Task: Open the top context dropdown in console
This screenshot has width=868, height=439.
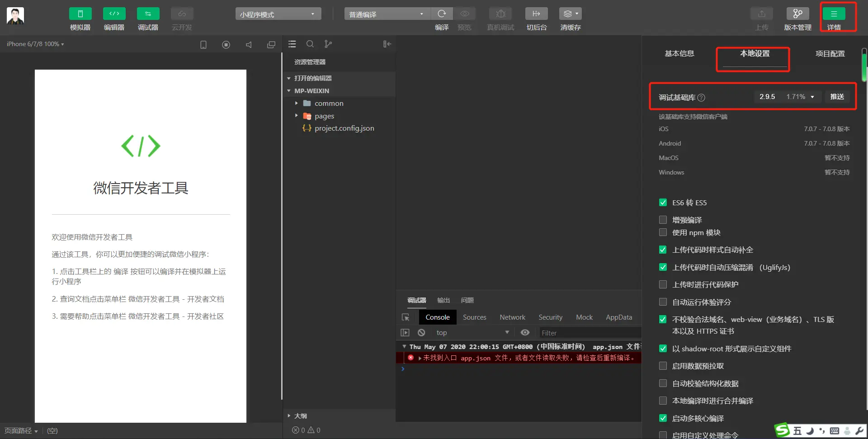Action: pos(472,333)
